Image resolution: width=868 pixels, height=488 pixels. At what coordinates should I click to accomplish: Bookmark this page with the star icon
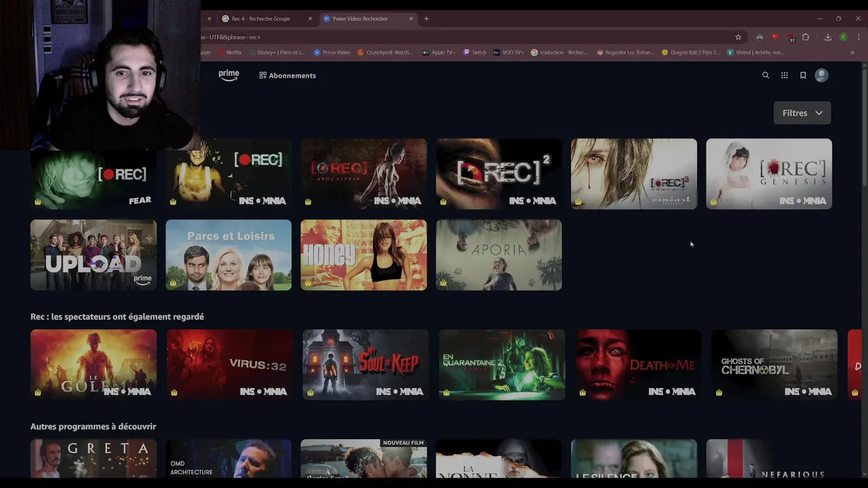click(738, 37)
